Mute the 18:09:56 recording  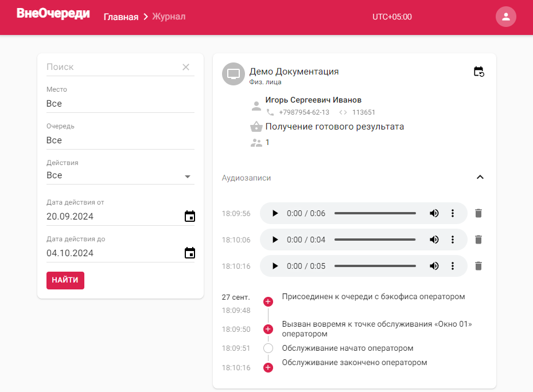tap(434, 213)
